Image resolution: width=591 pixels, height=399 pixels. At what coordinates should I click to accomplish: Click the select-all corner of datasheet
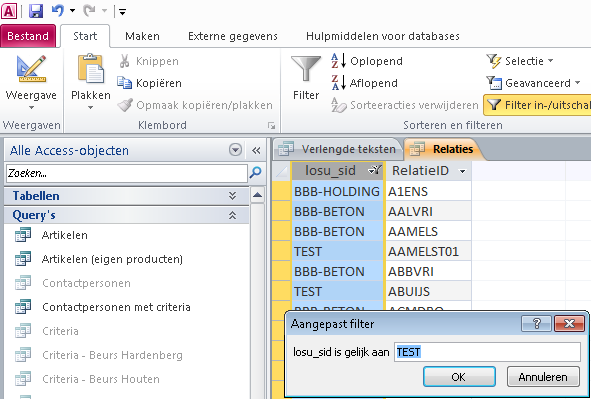(x=281, y=171)
